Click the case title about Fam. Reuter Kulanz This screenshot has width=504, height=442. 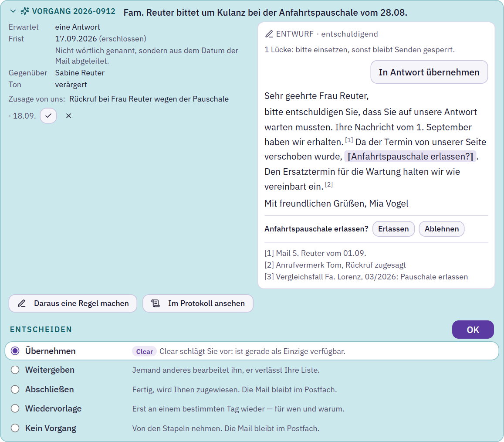[265, 13]
